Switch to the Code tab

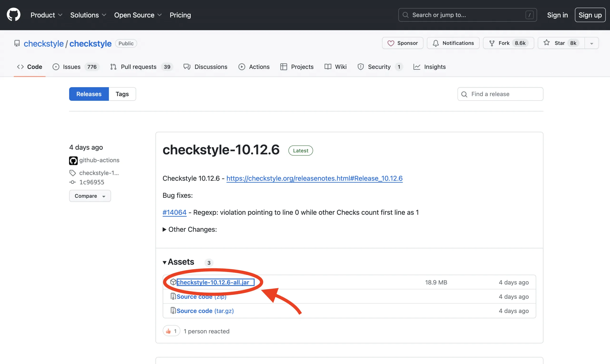(x=30, y=67)
